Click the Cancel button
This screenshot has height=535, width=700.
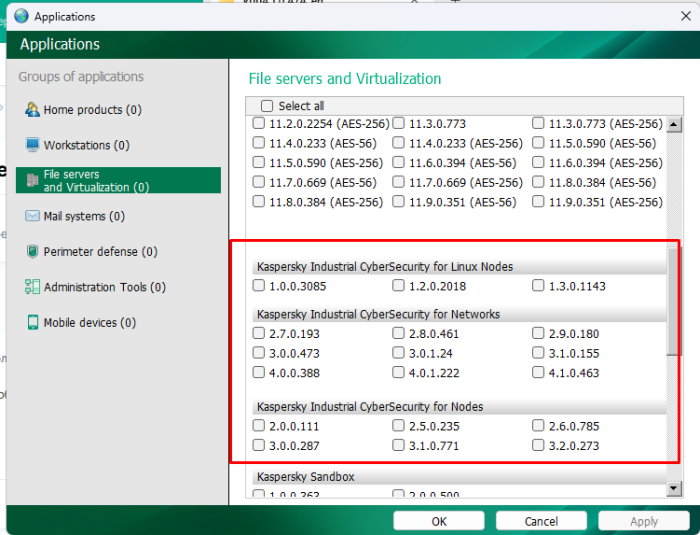tap(541, 521)
